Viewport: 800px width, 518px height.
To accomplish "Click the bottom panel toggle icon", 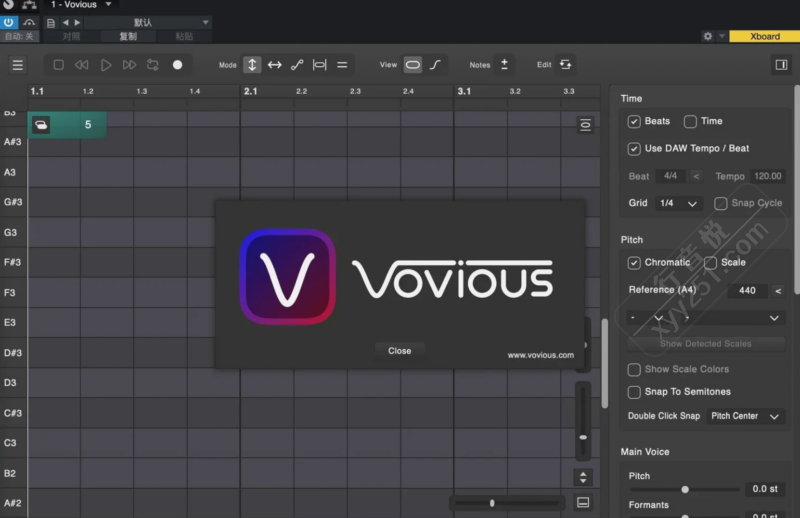I will 583,503.
